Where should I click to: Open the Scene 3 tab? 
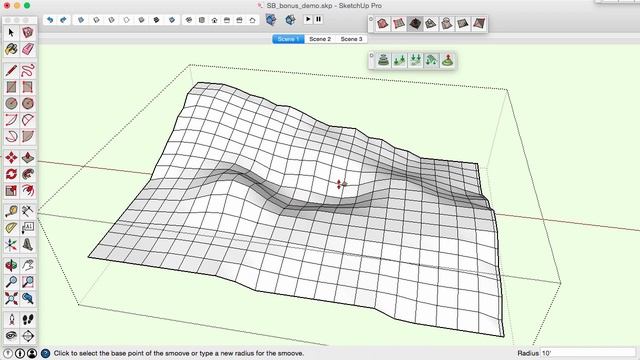tap(351, 39)
